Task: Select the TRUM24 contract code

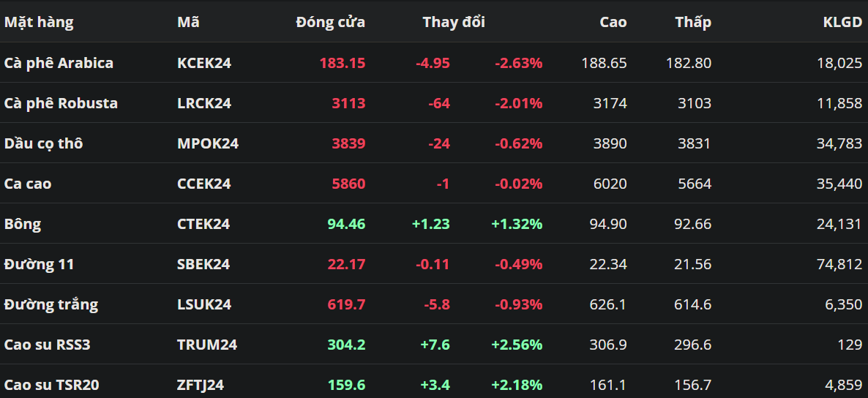Action: tap(207, 345)
